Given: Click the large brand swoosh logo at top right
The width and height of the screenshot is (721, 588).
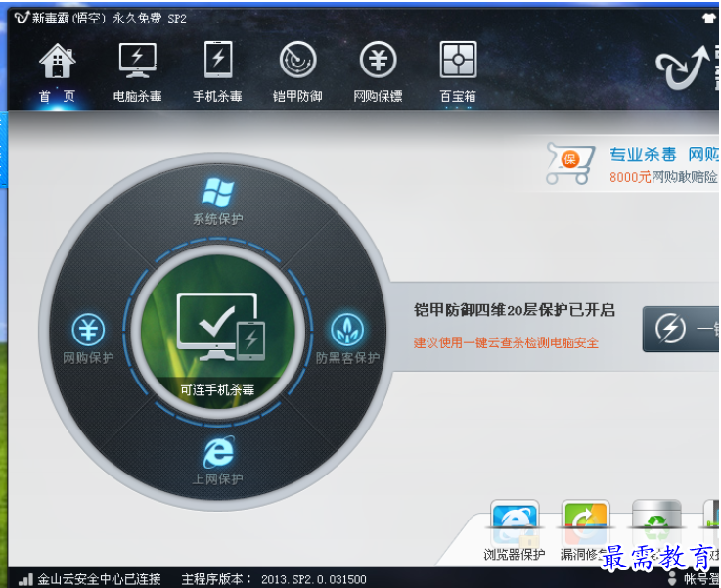Looking at the screenshot, I should tap(683, 68).
